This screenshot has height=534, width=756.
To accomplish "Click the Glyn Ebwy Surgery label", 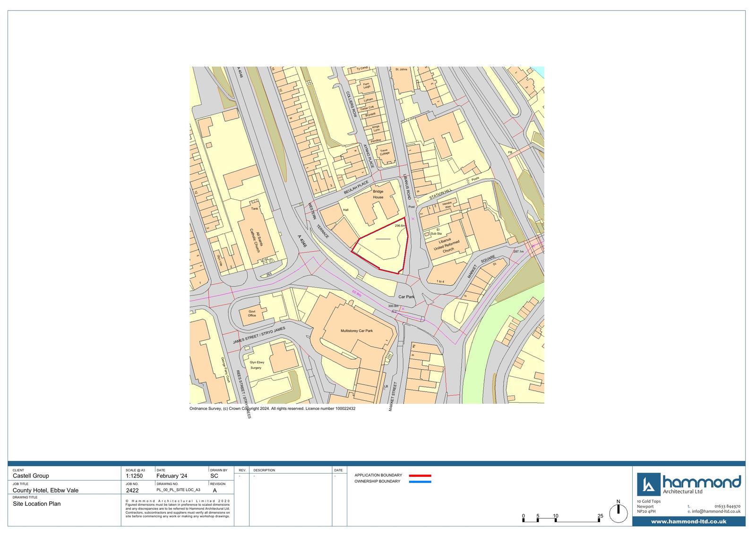I will pyautogui.click(x=257, y=365).
